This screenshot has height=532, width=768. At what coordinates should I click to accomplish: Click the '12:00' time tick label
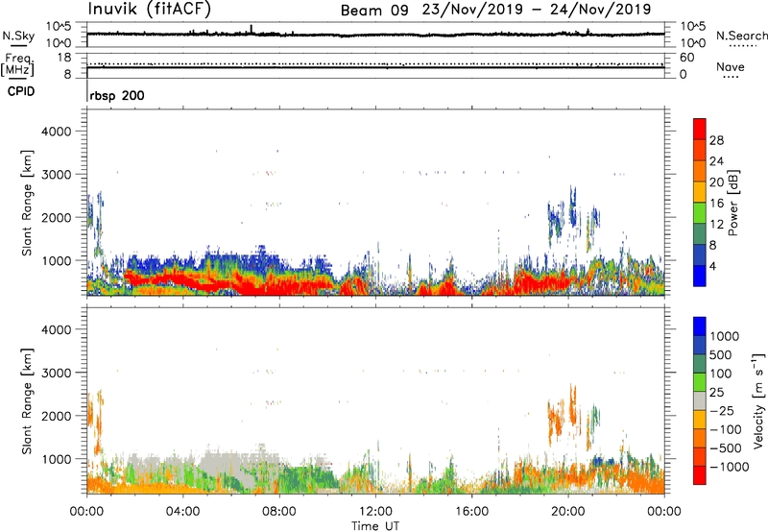point(375,512)
